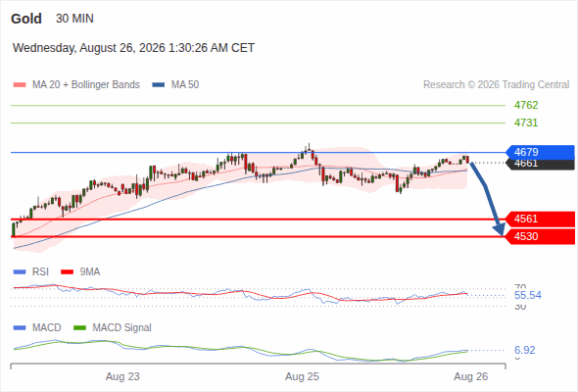This screenshot has width=578, height=392.
Task: Click the blue downward forecast arrow head
Action: click(x=499, y=229)
